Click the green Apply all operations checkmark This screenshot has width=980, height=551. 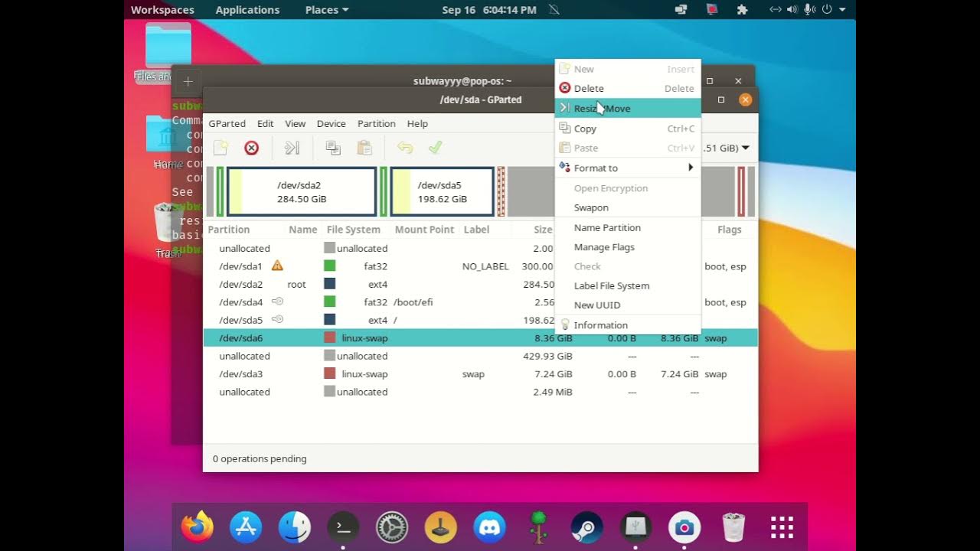pos(436,148)
